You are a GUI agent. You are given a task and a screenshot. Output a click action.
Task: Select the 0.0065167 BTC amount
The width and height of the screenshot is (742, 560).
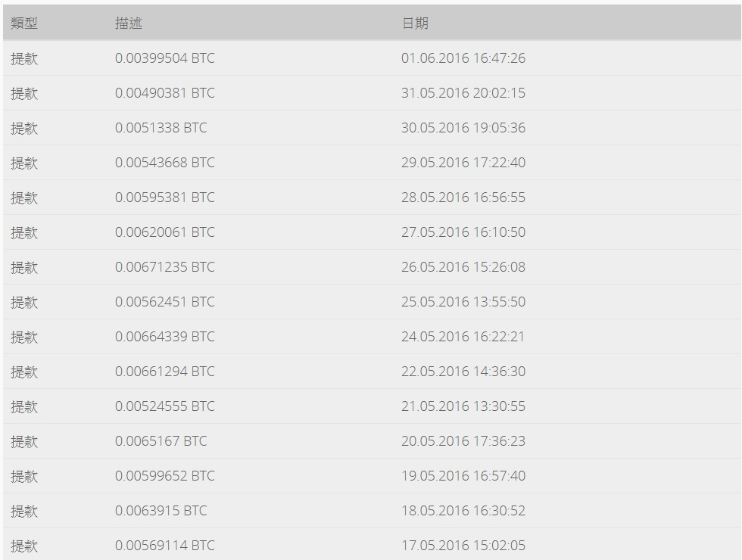click(x=161, y=441)
